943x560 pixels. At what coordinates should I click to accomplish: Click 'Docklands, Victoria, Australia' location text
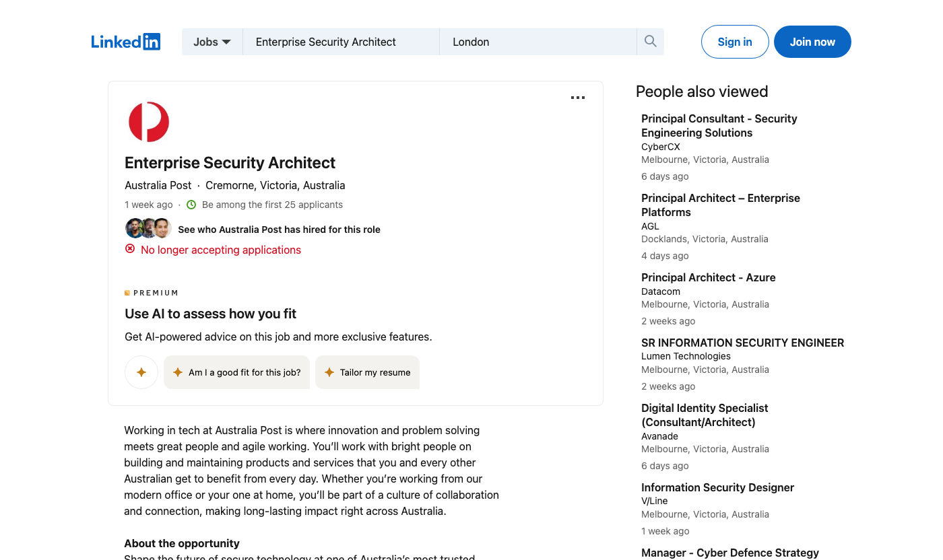pos(705,239)
